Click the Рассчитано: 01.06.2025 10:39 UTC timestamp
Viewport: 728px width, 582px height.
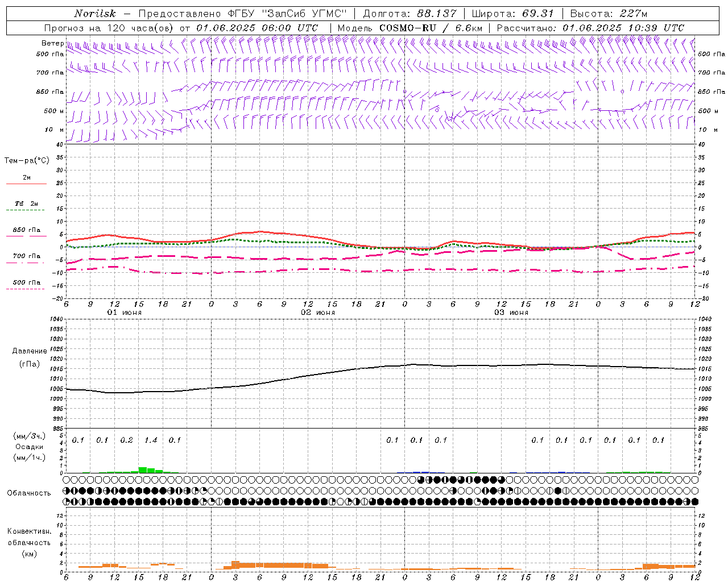point(590,28)
